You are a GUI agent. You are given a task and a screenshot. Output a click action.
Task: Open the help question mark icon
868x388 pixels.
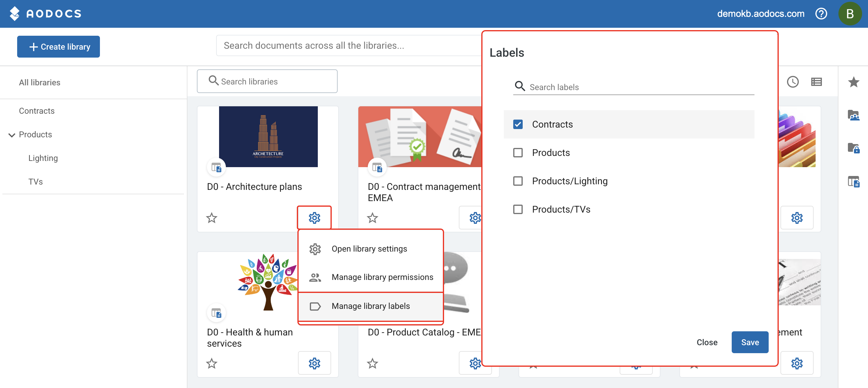click(821, 14)
